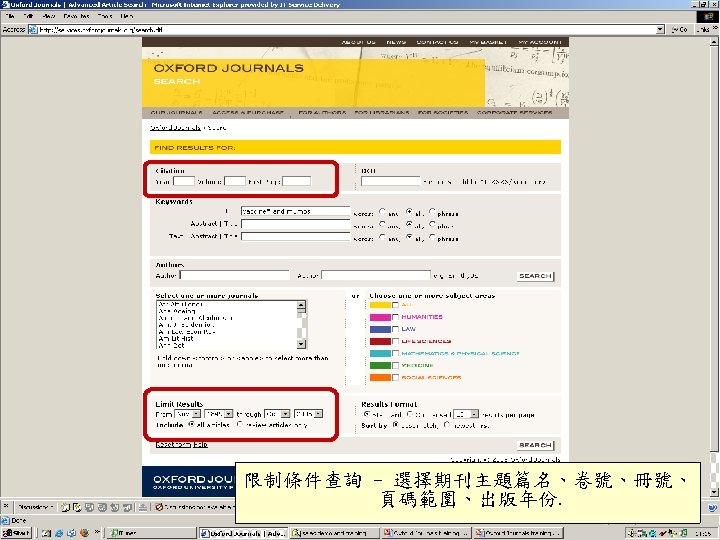Viewport: 720px width, 540px height.
Task: Click the News top navigation link
Action: [396, 42]
